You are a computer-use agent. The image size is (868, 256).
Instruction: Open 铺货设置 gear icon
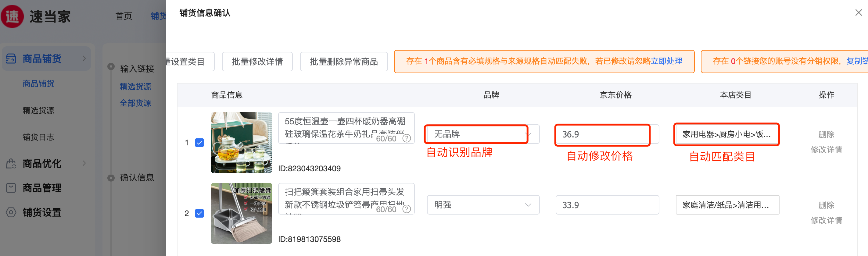click(11, 212)
